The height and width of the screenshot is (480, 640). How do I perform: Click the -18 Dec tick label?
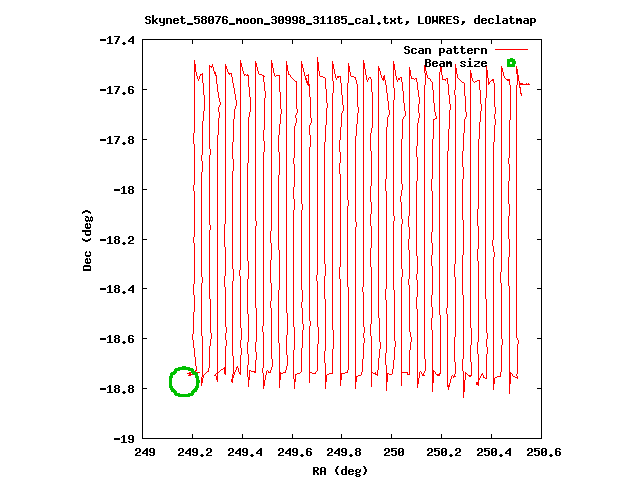(x=124, y=190)
